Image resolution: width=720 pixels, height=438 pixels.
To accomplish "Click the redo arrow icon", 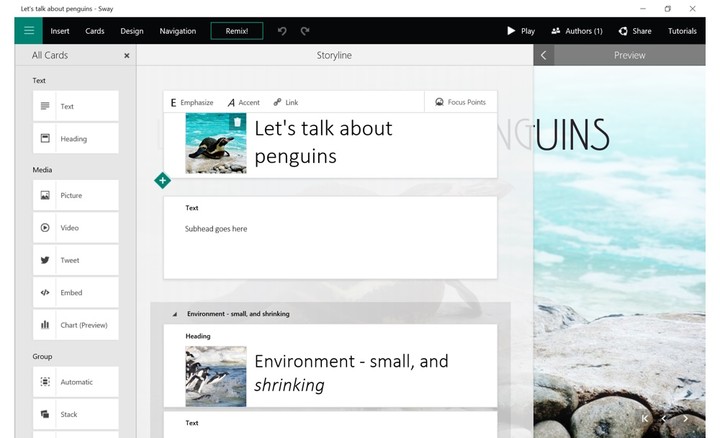I will point(305,31).
